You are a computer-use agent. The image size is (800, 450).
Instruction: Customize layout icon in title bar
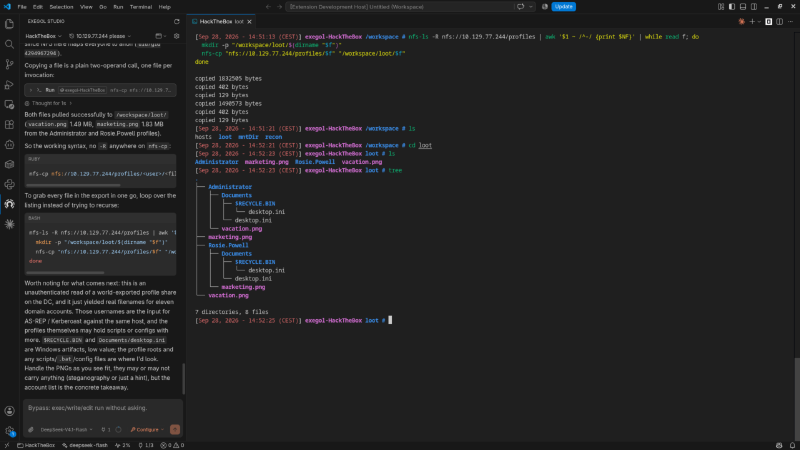tap(721, 7)
